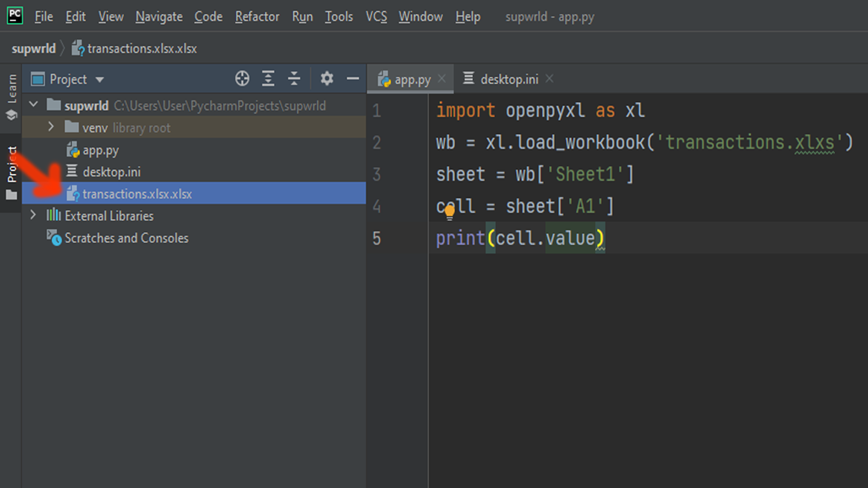Screen dimensions: 868x488
Task: Open Project panel settings gear
Action: (326, 79)
